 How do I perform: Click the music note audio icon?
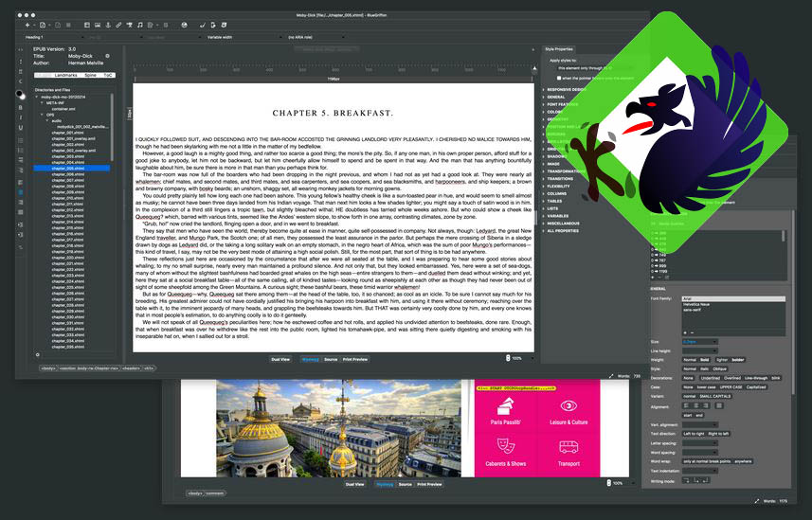pos(140,25)
